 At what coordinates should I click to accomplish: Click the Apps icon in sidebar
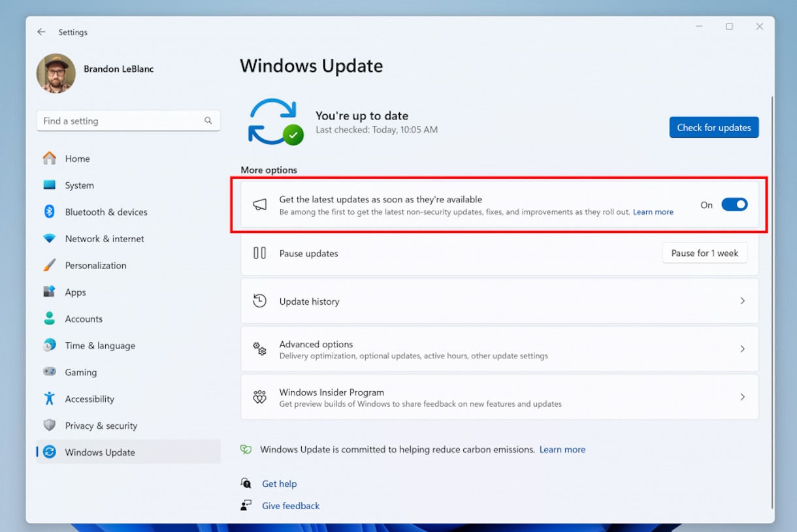[50, 292]
